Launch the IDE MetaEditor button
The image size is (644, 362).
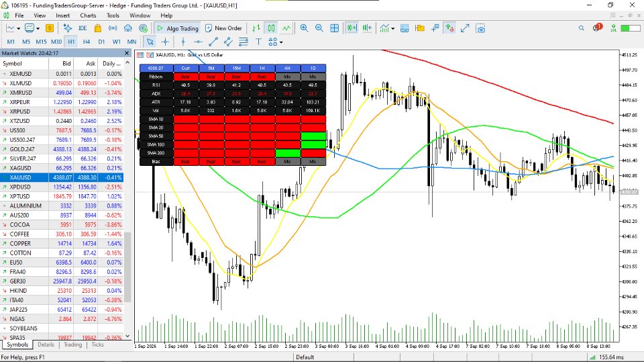pyautogui.click(x=83, y=28)
